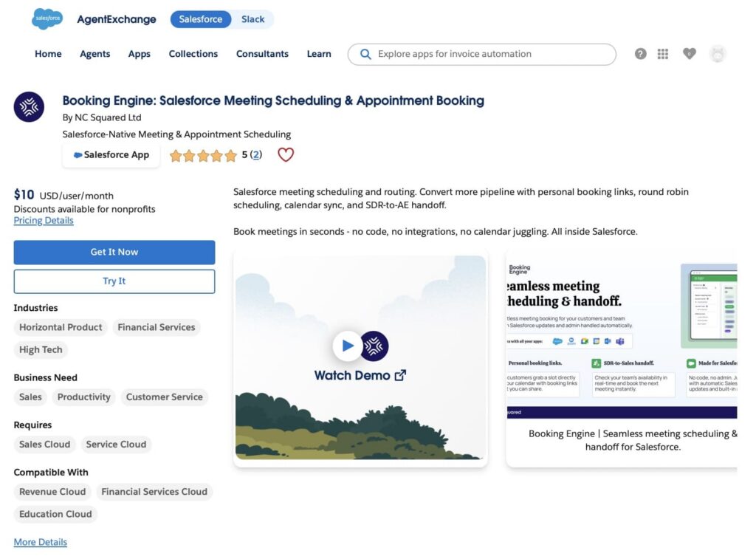The image size is (756, 559).
Task: Select the Productivity business need tag
Action: click(84, 397)
